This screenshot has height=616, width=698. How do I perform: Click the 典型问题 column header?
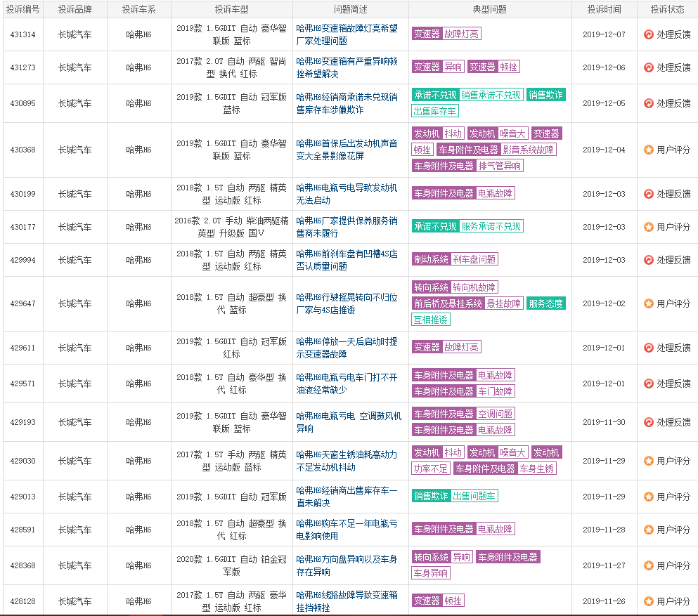pos(490,9)
